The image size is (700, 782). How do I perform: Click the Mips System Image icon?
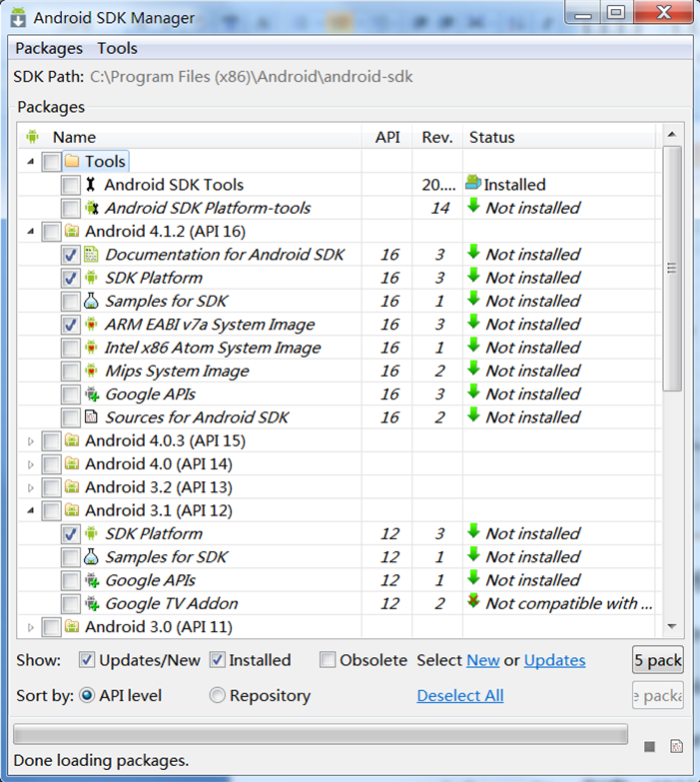point(91,371)
